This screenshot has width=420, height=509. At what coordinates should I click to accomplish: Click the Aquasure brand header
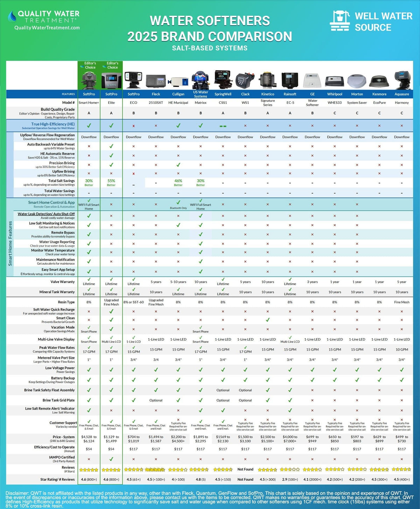402,94
